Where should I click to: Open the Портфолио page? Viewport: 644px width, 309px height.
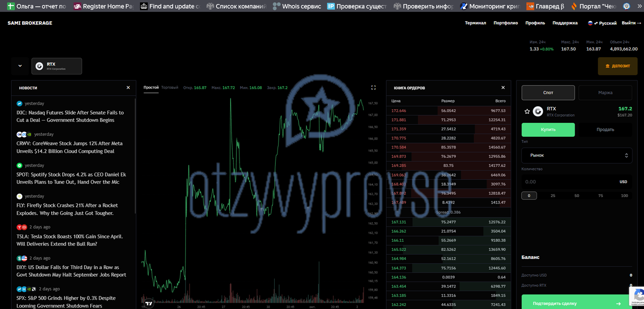click(506, 23)
